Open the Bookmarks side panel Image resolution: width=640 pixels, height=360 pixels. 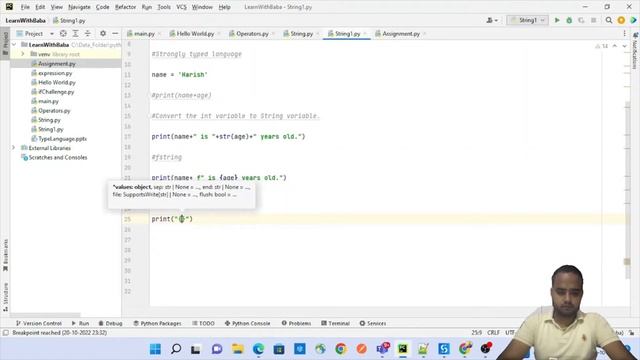click(5, 255)
